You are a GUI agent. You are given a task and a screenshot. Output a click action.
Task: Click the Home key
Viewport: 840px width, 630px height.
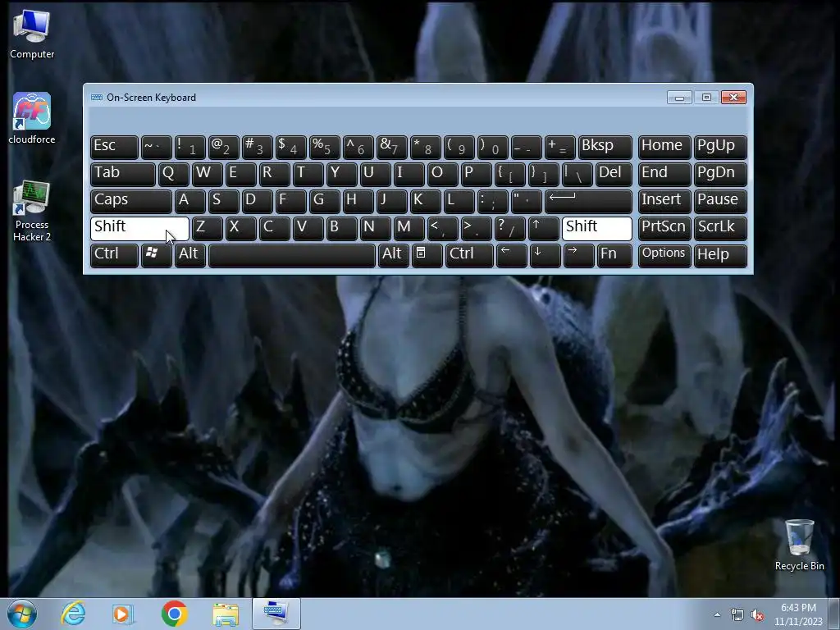[664, 148]
